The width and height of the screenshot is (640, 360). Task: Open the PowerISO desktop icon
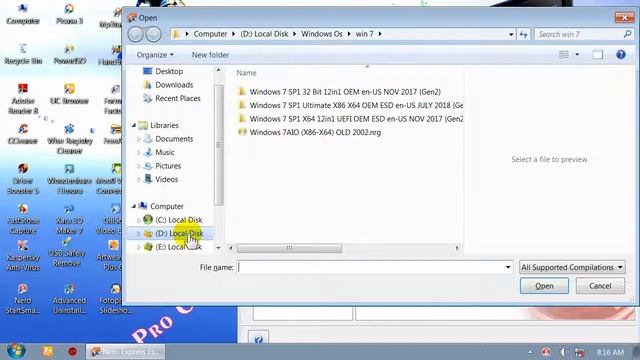click(x=69, y=55)
